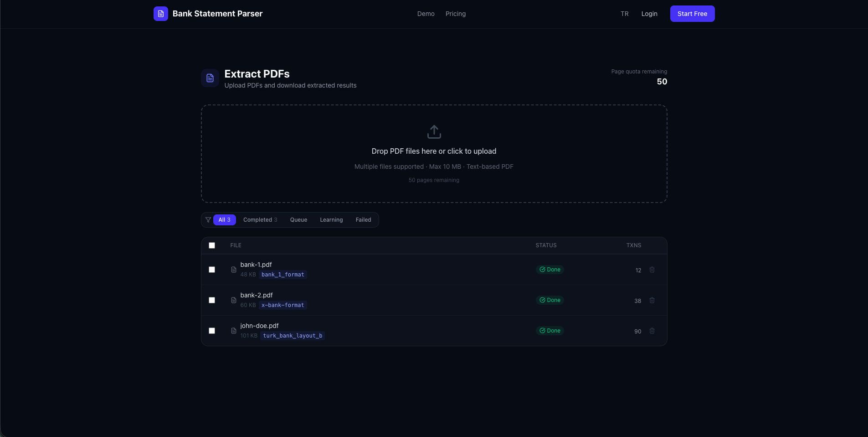
Task: Click the Login link
Action: (x=649, y=14)
